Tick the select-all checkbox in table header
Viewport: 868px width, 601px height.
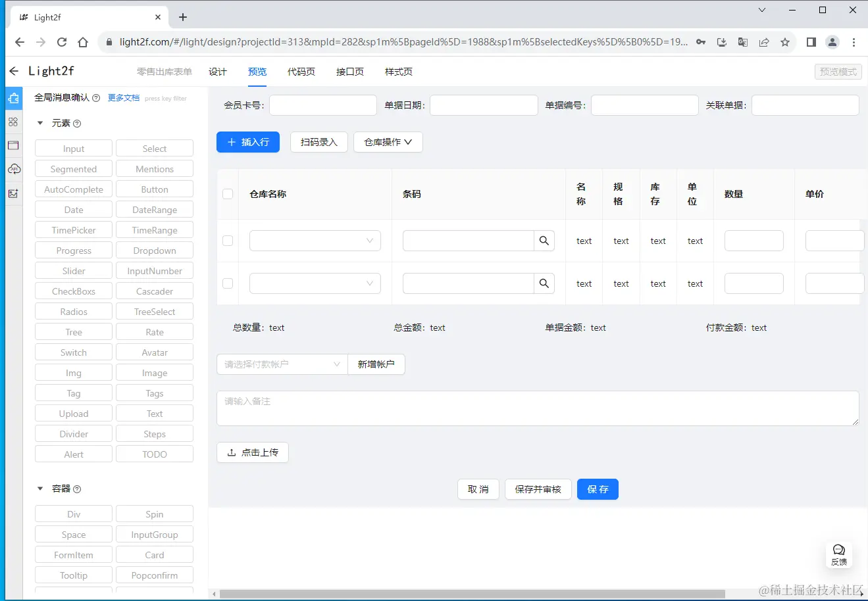click(x=228, y=194)
